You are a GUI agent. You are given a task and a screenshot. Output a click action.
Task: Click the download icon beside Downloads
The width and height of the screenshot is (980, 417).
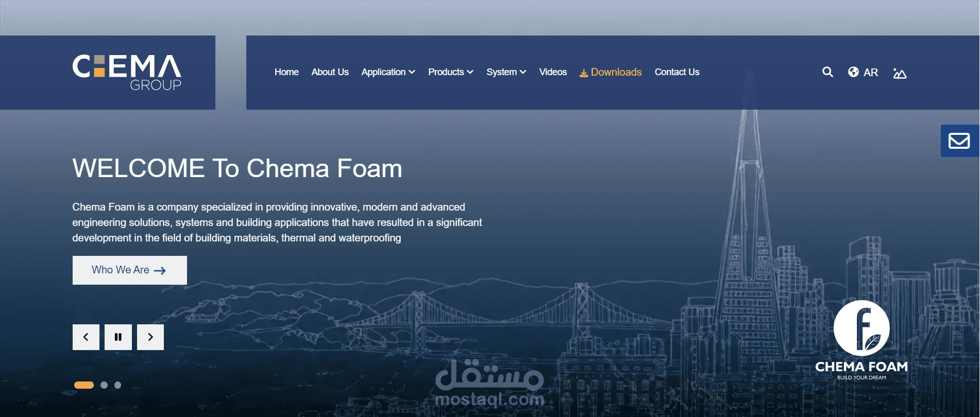[584, 73]
